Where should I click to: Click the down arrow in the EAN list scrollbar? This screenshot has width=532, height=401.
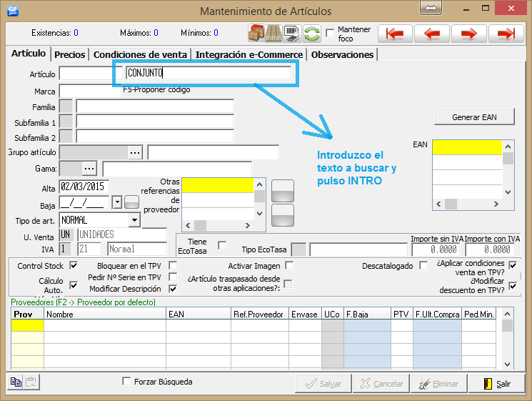[x=508, y=192]
